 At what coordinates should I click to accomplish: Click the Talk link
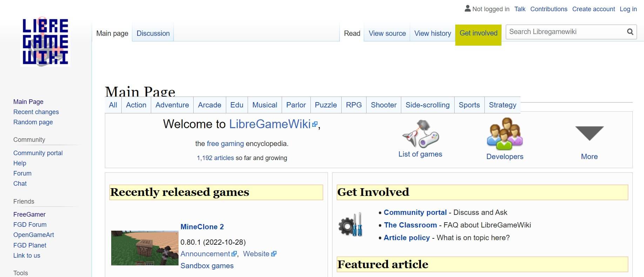[520, 9]
